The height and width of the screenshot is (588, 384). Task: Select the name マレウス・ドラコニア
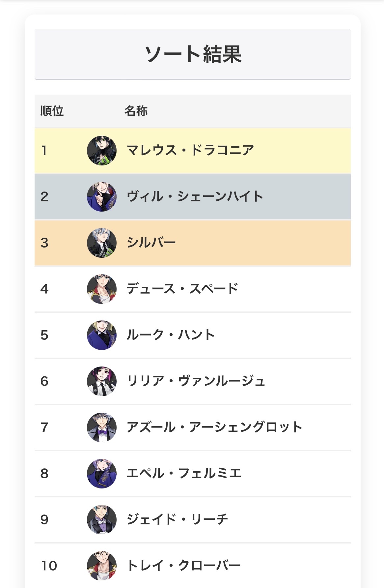point(190,150)
